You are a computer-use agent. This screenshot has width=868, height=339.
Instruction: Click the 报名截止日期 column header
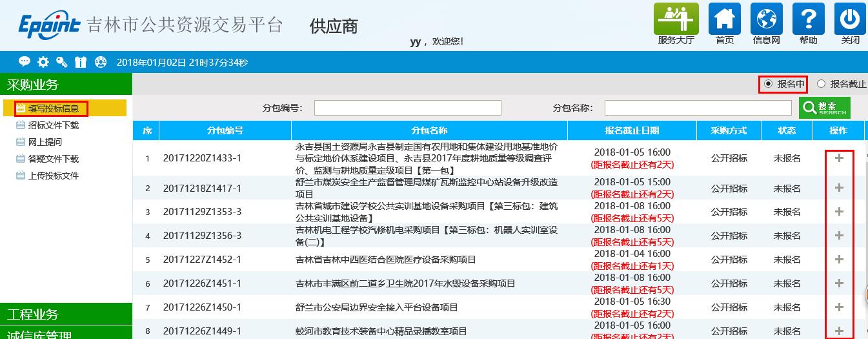coord(632,130)
